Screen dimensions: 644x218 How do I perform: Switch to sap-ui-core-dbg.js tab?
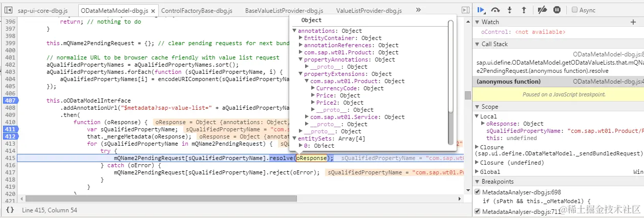[x=42, y=10]
